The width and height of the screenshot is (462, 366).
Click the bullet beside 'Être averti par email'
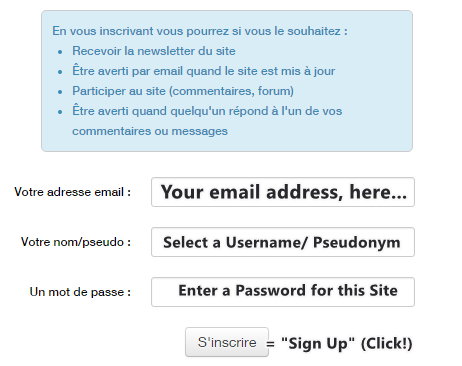60,72
